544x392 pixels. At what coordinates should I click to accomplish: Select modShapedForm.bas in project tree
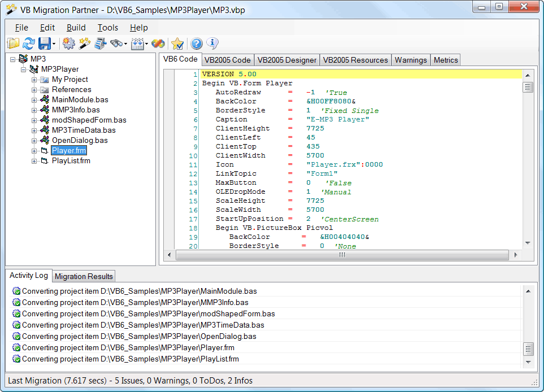89,120
